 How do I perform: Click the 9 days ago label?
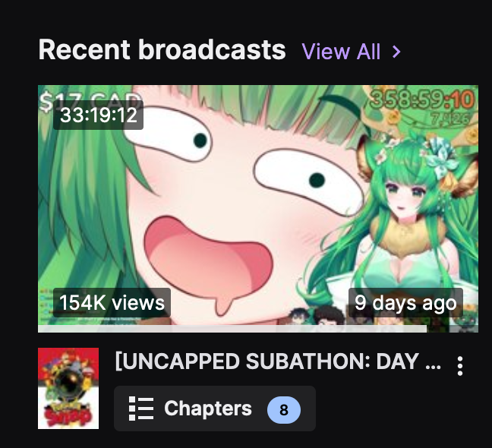pos(405,303)
